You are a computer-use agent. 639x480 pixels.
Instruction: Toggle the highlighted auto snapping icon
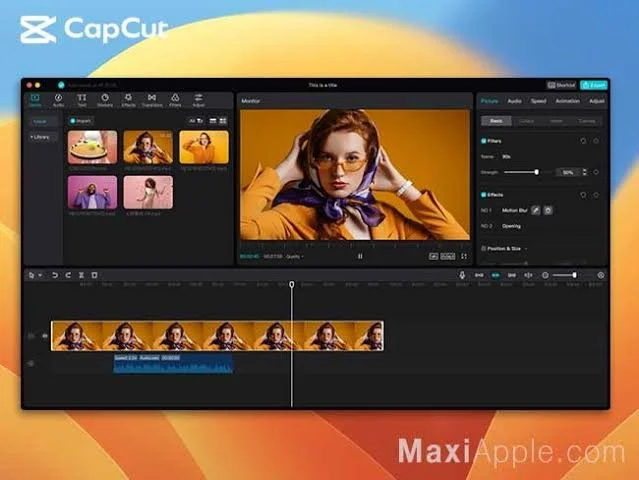tap(495, 275)
